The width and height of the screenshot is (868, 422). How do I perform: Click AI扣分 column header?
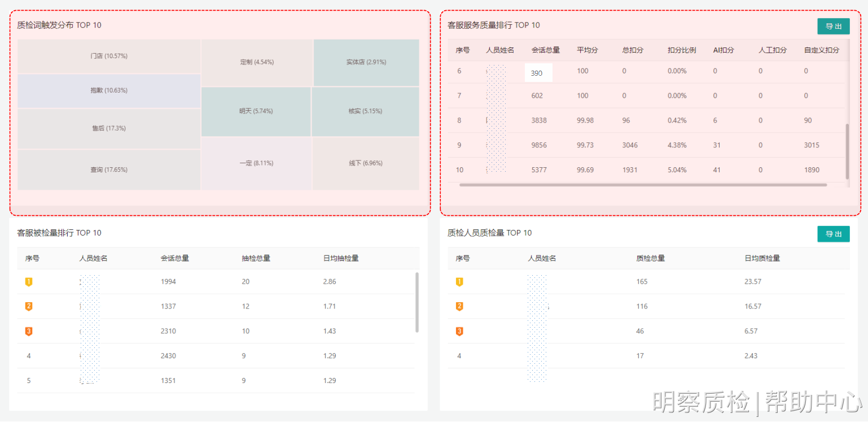tap(724, 50)
